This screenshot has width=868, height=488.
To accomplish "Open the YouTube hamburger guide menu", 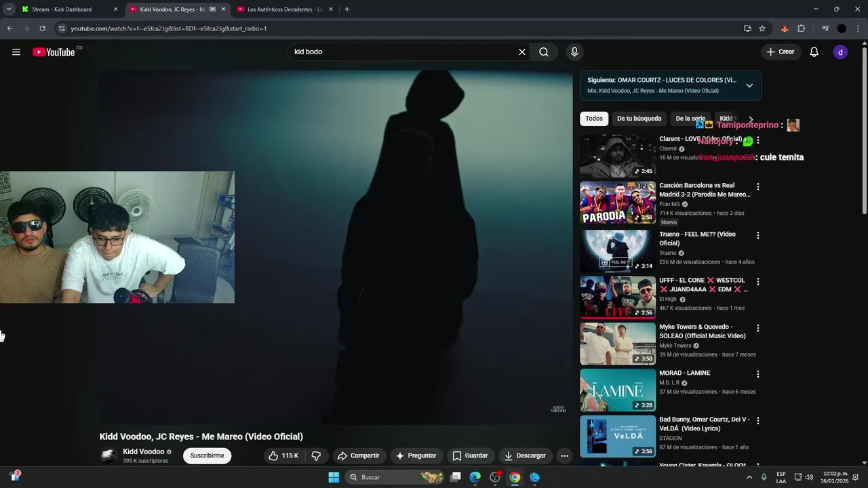I will [16, 52].
